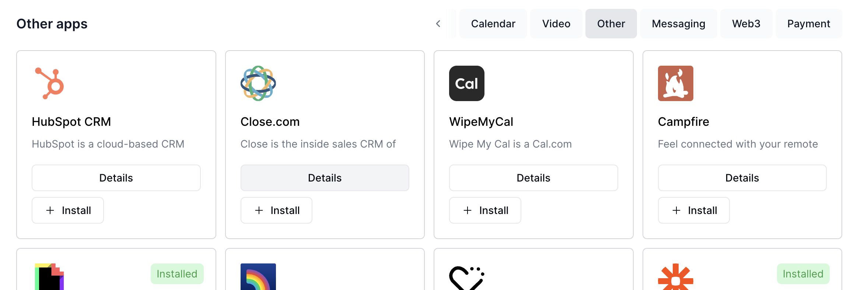Image resolution: width=868 pixels, height=290 pixels.
Task: Open details for Close.com
Action: pyautogui.click(x=325, y=177)
